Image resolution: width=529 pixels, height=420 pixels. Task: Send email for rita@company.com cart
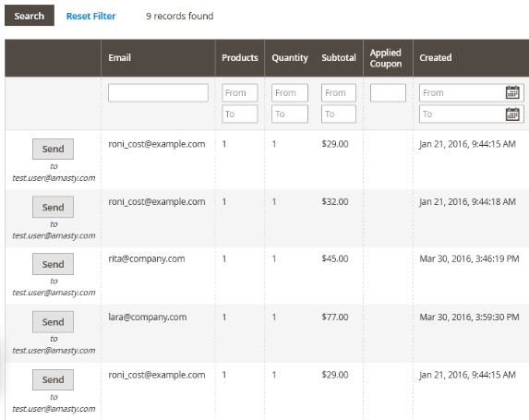point(53,264)
